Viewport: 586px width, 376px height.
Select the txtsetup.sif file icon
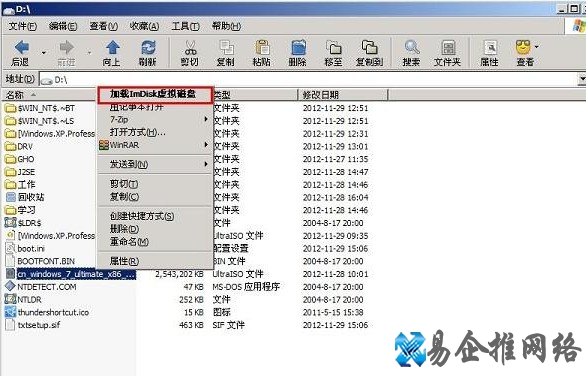click(10, 325)
